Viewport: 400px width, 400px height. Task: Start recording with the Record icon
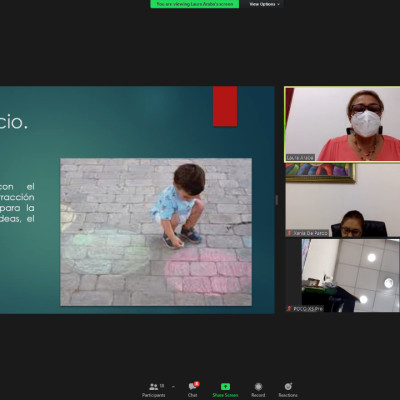click(258, 387)
